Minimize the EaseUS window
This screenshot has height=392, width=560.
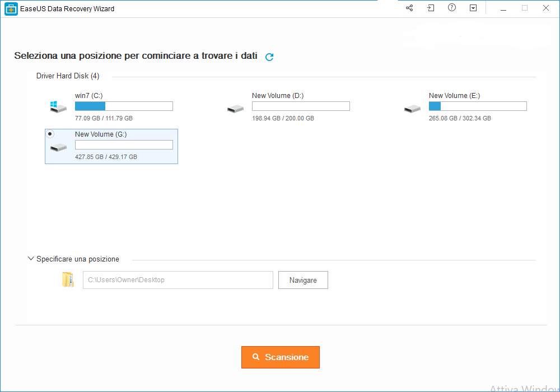click(x=503, y=8)
